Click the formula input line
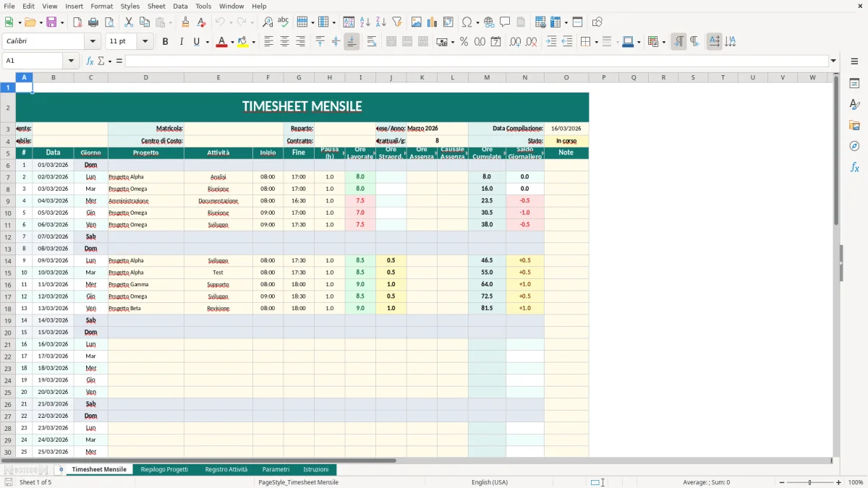 click(476, 61)
